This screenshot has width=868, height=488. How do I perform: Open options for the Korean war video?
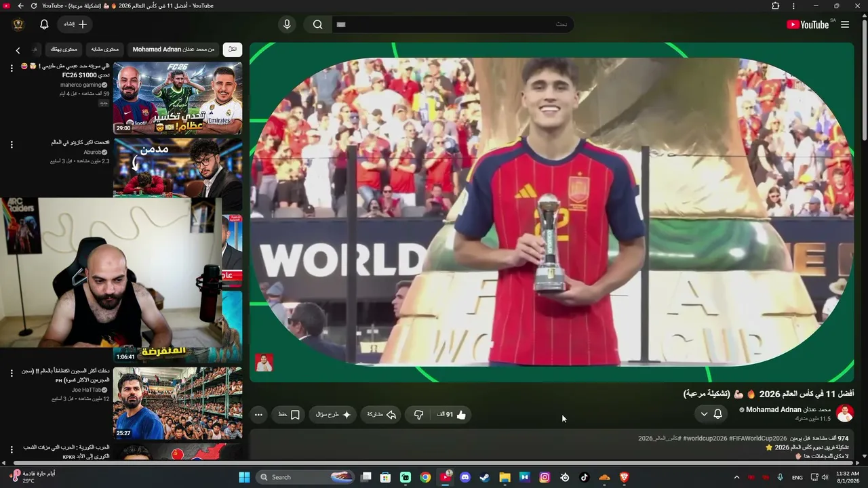(x=12, y=449)
